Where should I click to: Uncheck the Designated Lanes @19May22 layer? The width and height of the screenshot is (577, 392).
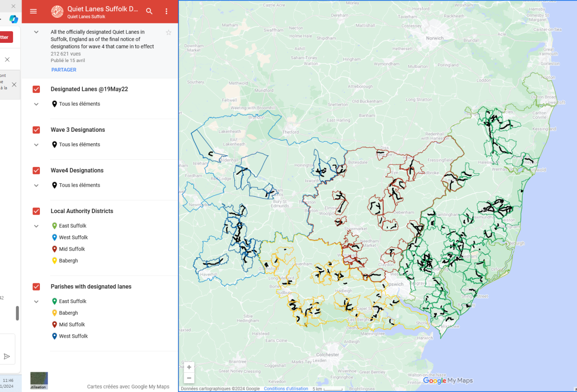pyautogui.click(x=36, y=89)
